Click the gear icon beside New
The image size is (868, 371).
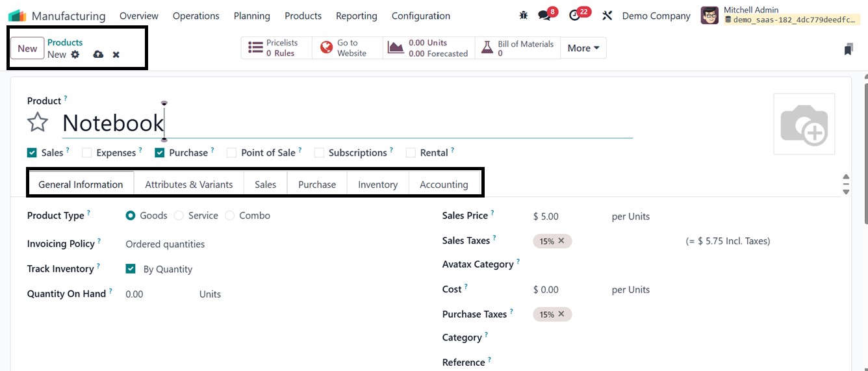75,55
